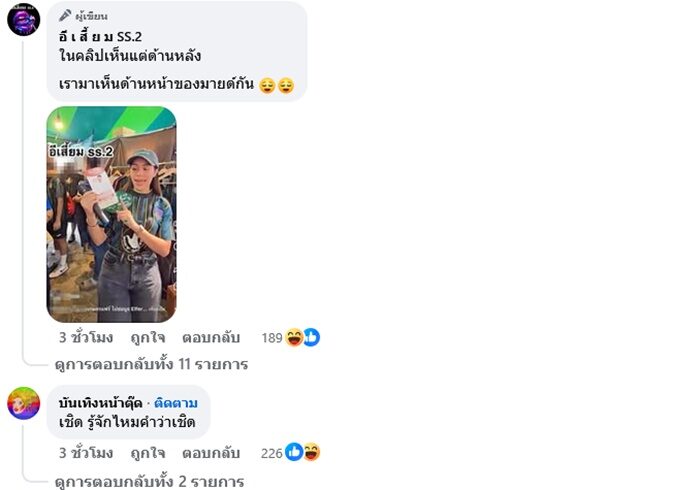Reply to บันเทิงหน้าตุ๊ด comment with ตอบกลับ
The image size is (700, 490).
pos(211,453)
